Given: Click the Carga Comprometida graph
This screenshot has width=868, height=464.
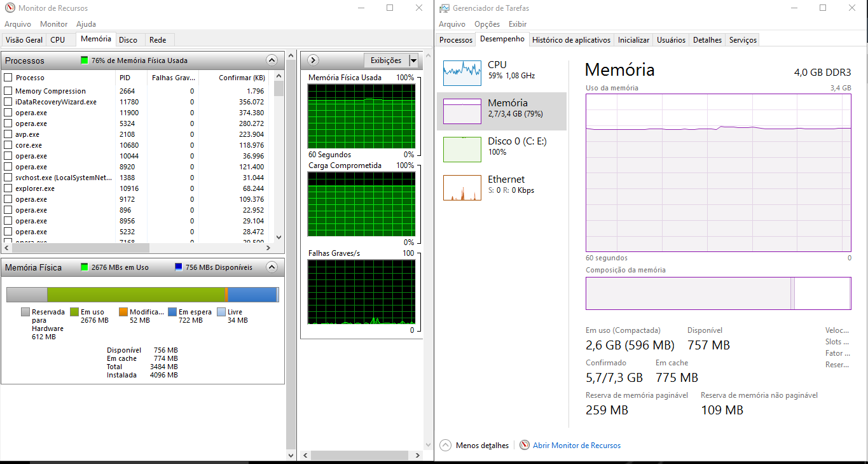Looking at the screenshot, I should pyautogui.click(x=361, y=204).
